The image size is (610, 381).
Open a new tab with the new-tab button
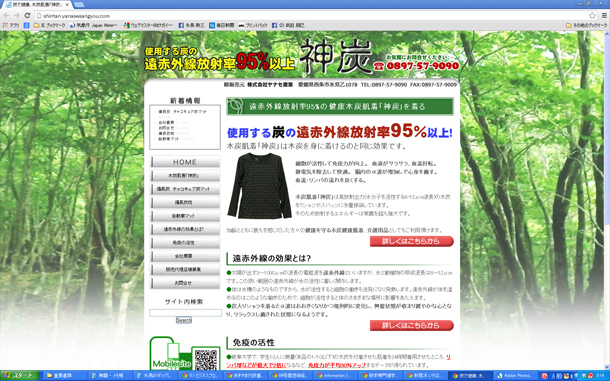(79, 5)
